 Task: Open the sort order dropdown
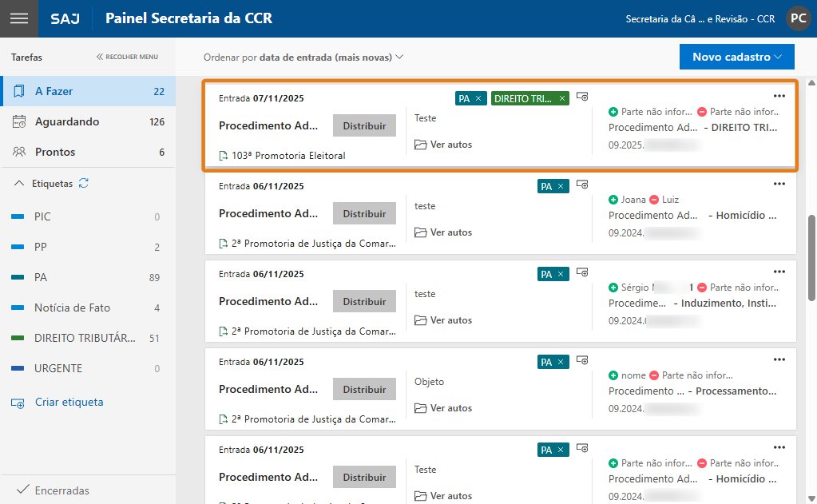[303, 58]
